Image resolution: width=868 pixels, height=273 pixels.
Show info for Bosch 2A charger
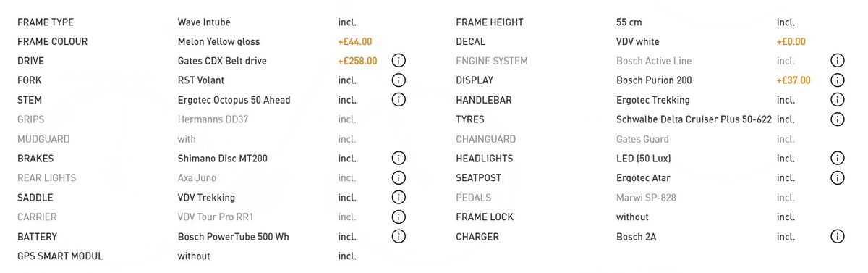(838, 237)
